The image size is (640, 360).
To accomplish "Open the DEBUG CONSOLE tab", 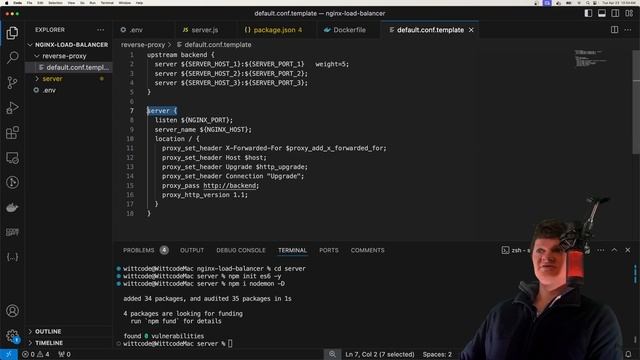I will 241,250.
